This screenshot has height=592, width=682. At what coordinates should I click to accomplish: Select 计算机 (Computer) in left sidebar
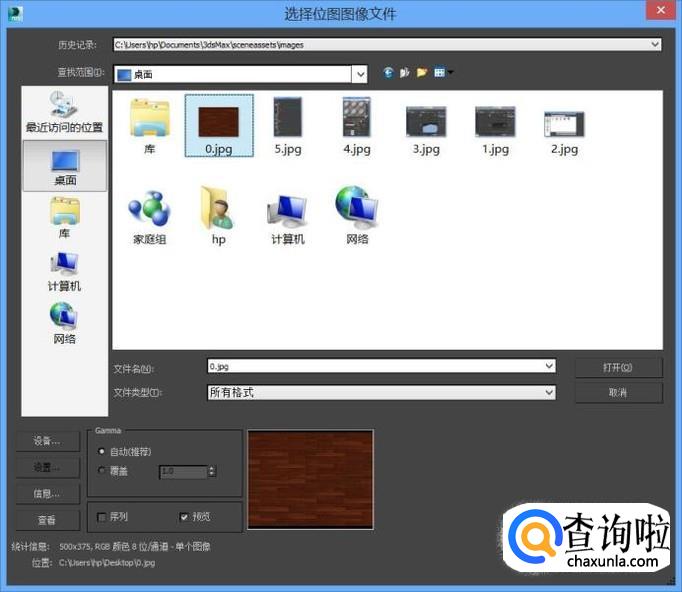(x=65, y=271)
